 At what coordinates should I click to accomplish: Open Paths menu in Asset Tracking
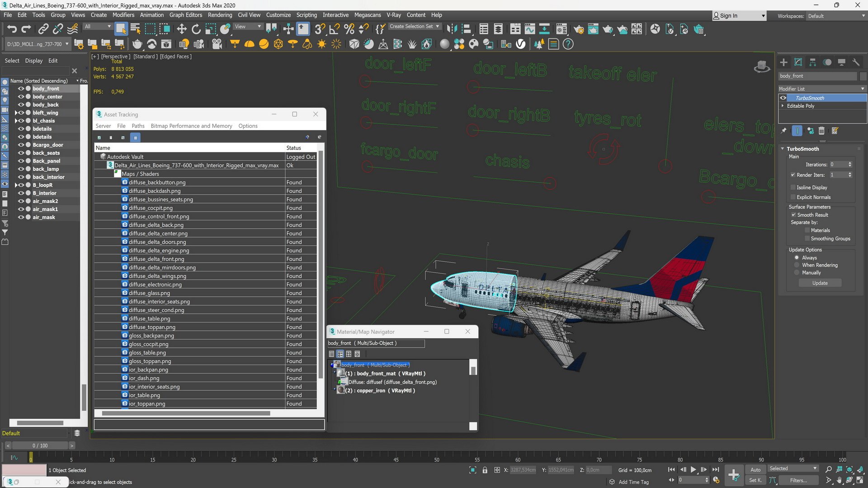coord(138,126)
